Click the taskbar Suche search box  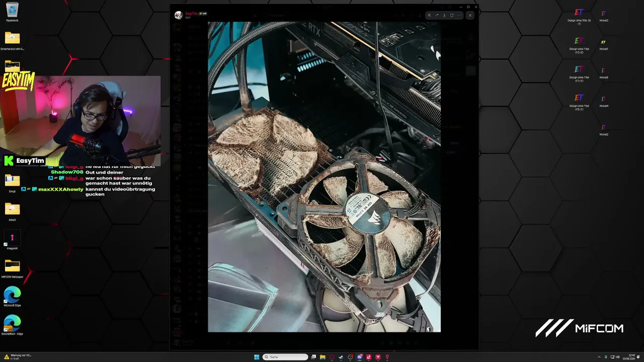pos(285,357)
